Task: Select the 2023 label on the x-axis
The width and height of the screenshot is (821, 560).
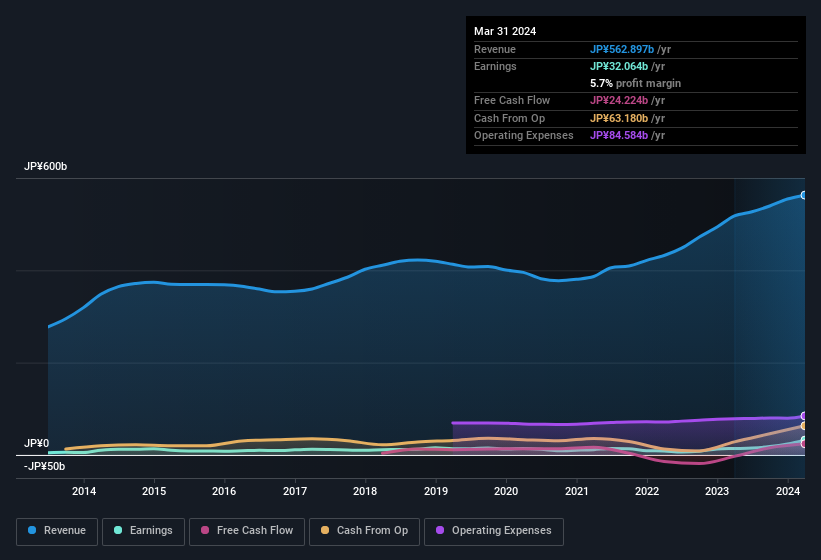Action: 717,491
